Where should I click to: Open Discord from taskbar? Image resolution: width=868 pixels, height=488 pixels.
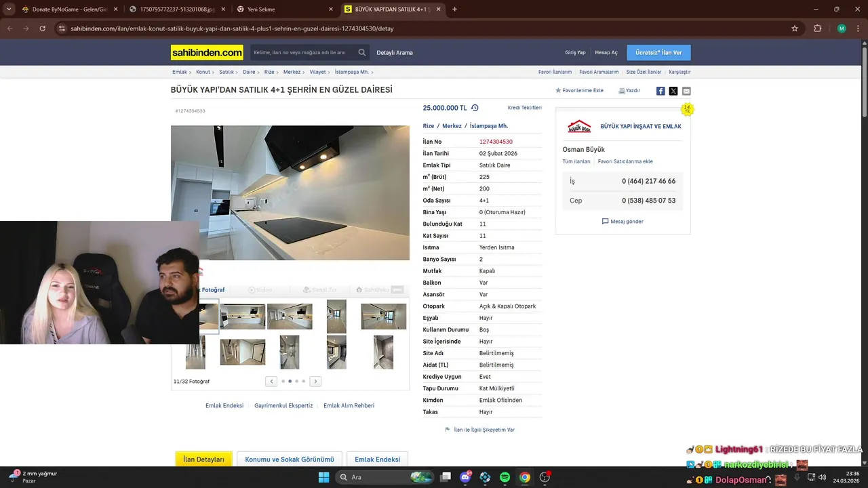(465, 477)
